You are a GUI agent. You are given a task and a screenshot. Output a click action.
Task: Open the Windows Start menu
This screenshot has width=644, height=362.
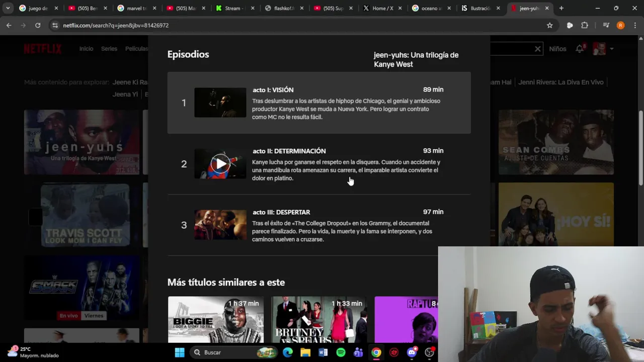point(180,352)
